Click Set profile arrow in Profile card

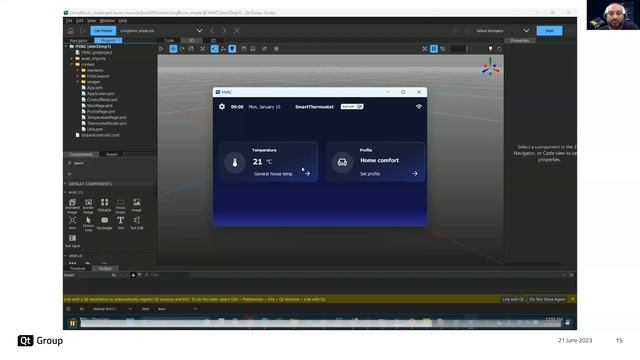click(x=415, y=173)
